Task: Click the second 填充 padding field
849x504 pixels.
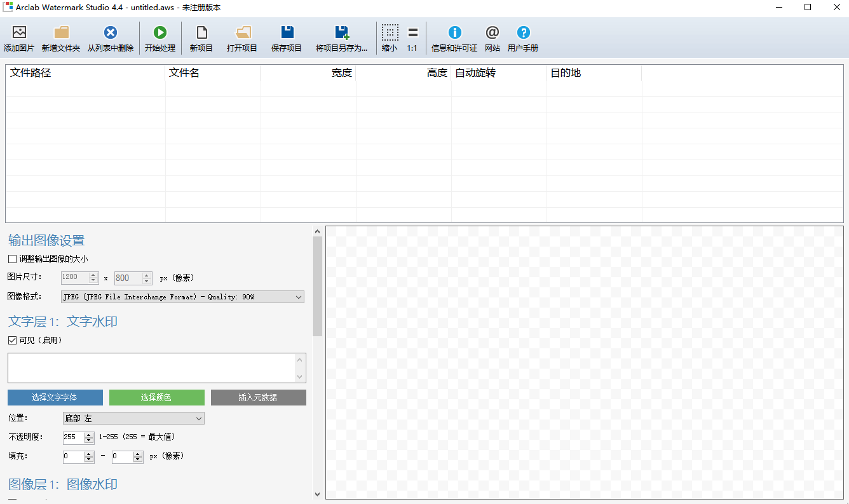Action: (x=122, y=456)
